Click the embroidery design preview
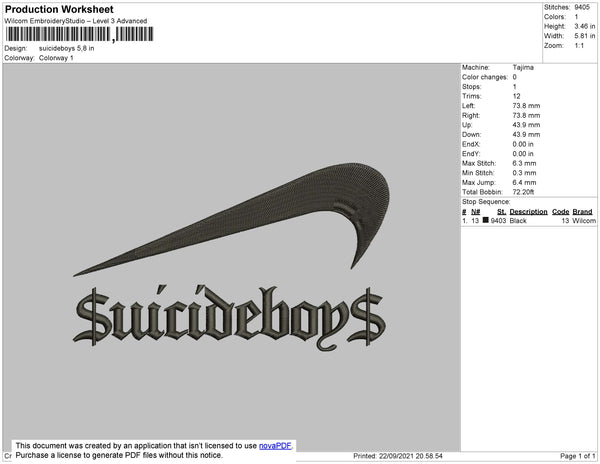The width and height of the screenshot is (600, 464). coord(231,257)
